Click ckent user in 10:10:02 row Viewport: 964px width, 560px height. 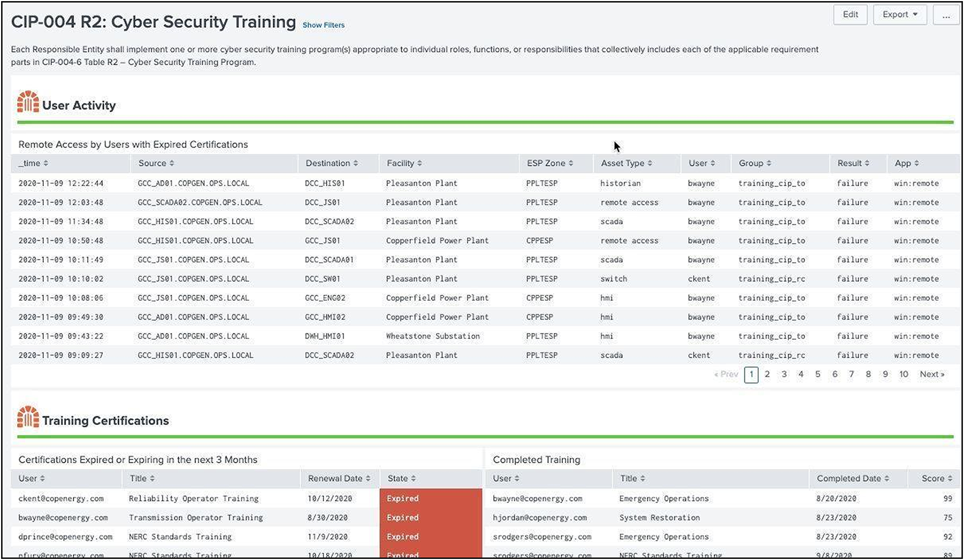tap(699, 279)
